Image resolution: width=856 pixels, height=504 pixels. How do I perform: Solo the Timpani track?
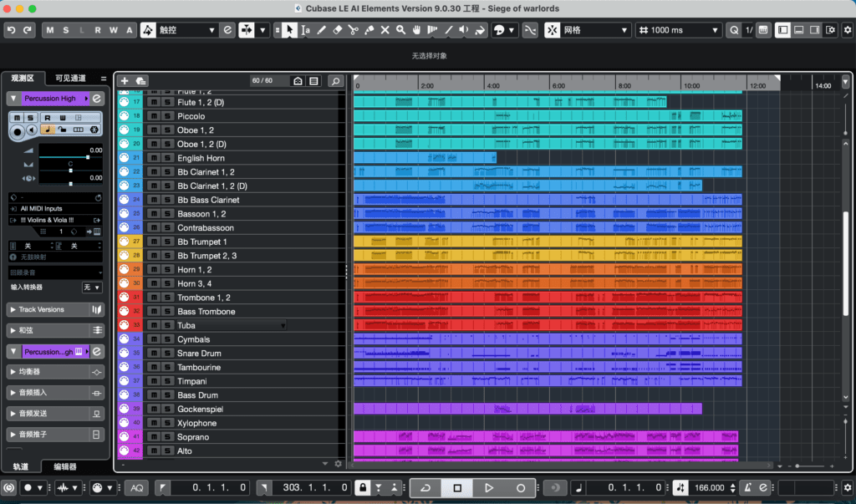pyautogui.click(x=167, y=381)
